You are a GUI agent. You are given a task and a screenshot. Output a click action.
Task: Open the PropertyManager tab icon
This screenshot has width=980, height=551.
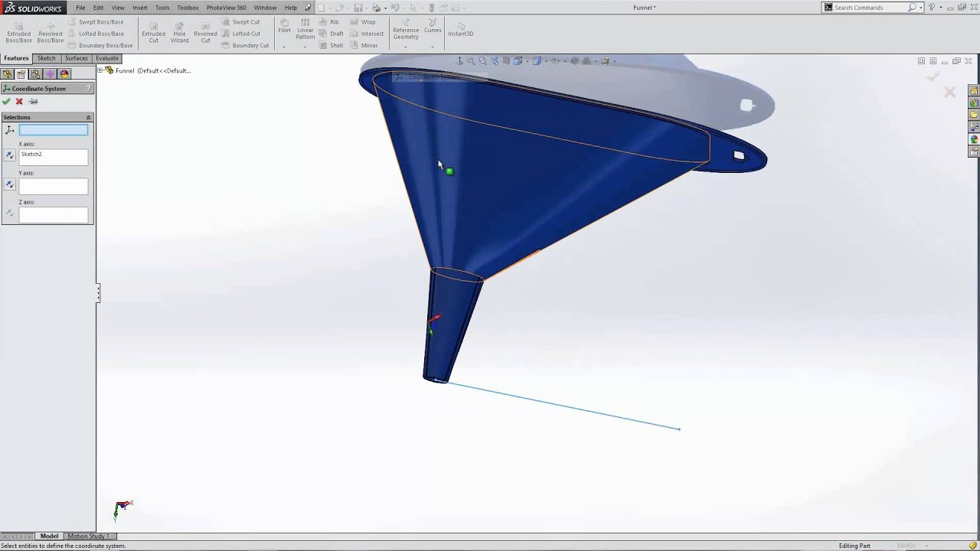click(21, 74)
